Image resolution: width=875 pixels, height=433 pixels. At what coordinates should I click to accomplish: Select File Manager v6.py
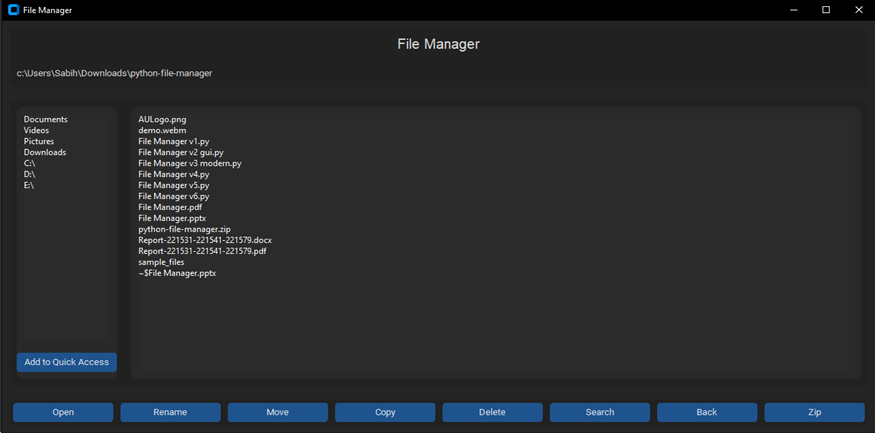174,196
